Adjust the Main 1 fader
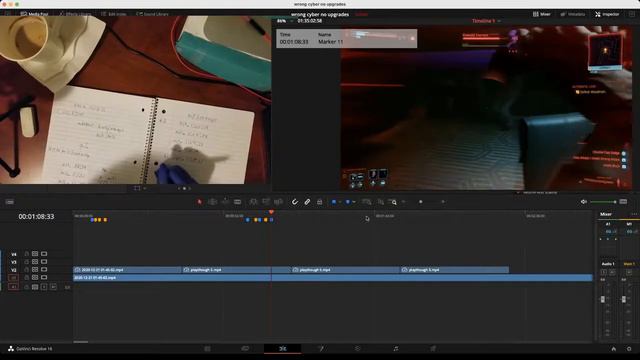 [x=624, y=299]
